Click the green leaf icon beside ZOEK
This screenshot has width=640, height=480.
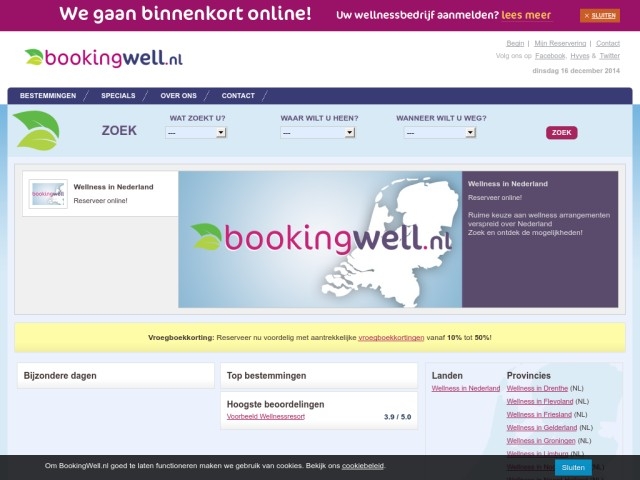(36, 130)
